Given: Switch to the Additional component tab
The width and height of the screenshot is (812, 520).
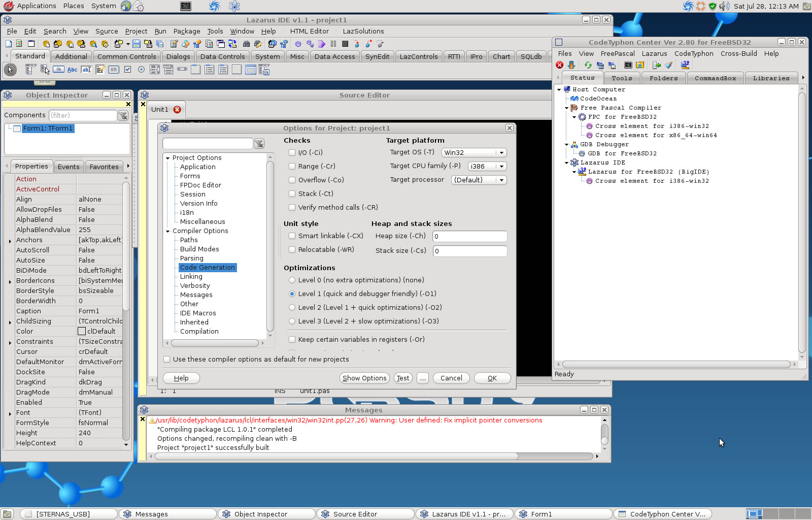Looking at the screenshot, I should point(71,56).
